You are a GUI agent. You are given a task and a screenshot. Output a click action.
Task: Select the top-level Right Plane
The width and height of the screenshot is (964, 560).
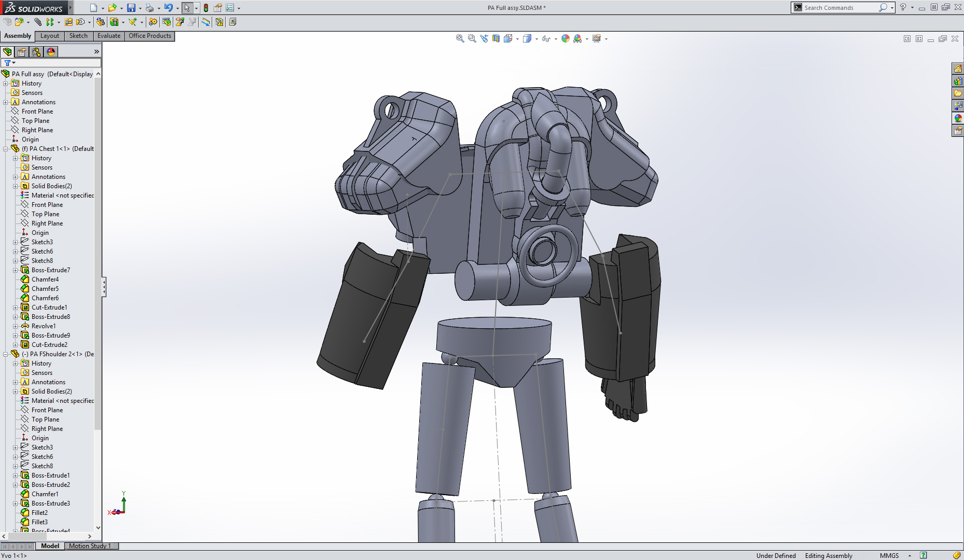tap(37, 130)
